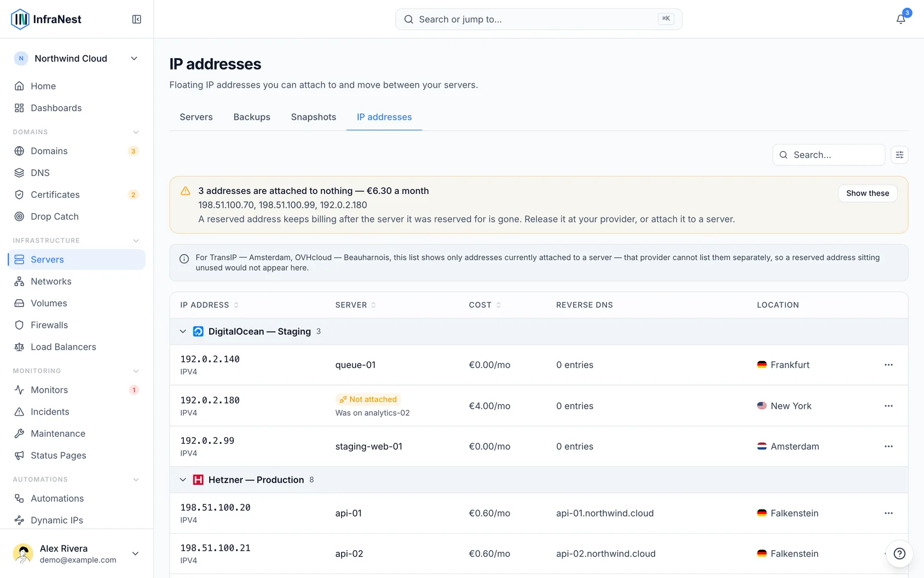Go to Firewalls
Image resolution: width=924 pixels, height=578 pixels.
(x=77, y=325)
